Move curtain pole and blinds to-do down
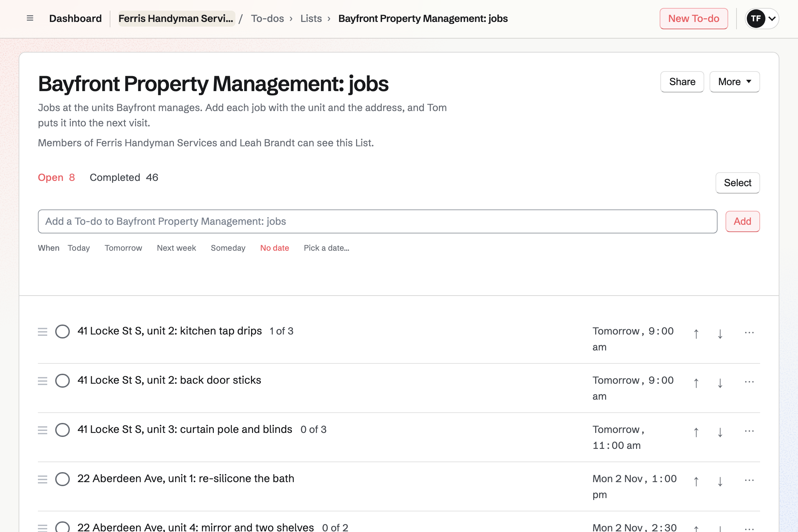This screenshot has width=798, height=532. (720, 432)
